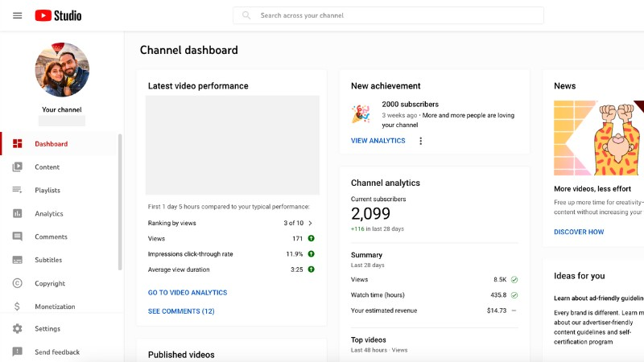Open three-dot menu on New achievement card
The height and width of the screenshot is (362, 644).
[420, 141]
